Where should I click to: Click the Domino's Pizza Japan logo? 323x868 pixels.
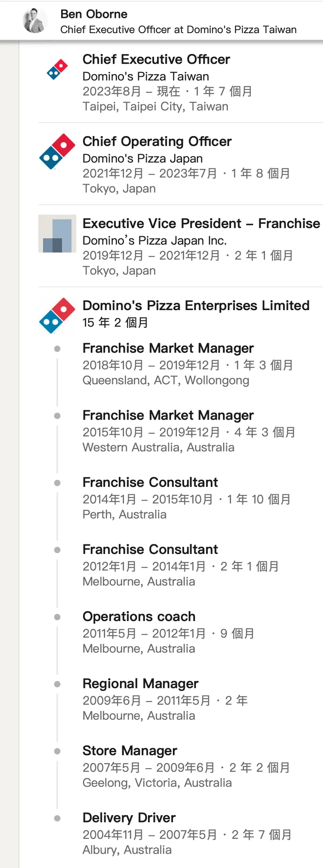pos(57,151)
